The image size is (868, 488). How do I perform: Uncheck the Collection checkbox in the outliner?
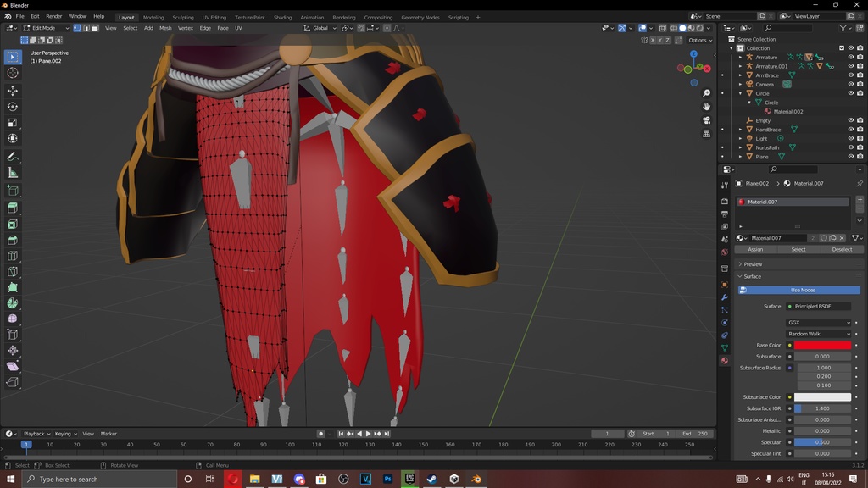[x=842, y=47]
